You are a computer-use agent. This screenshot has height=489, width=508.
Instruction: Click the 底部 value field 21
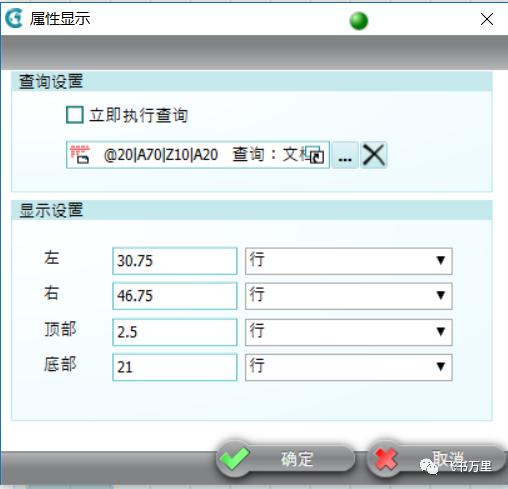coord(175,367)
